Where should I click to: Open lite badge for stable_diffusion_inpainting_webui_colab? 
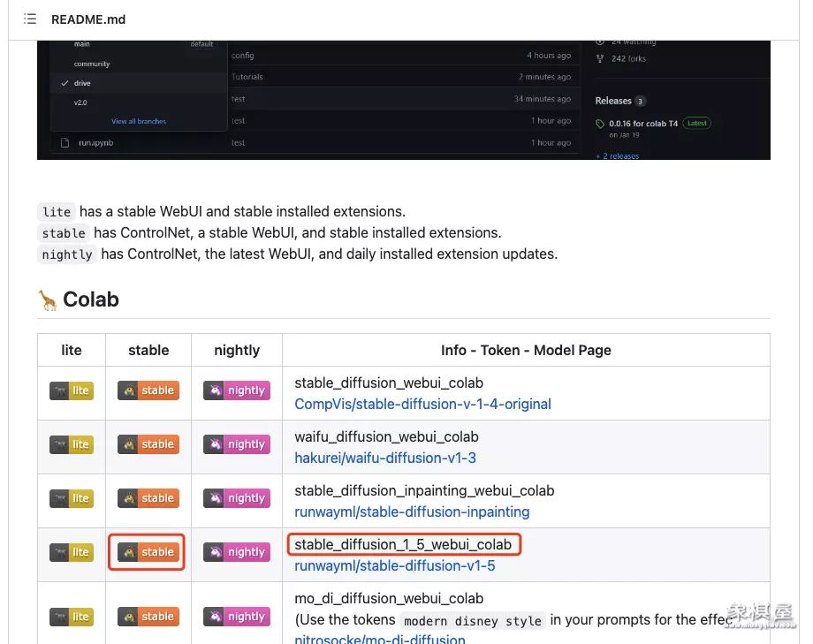point(72,498)
